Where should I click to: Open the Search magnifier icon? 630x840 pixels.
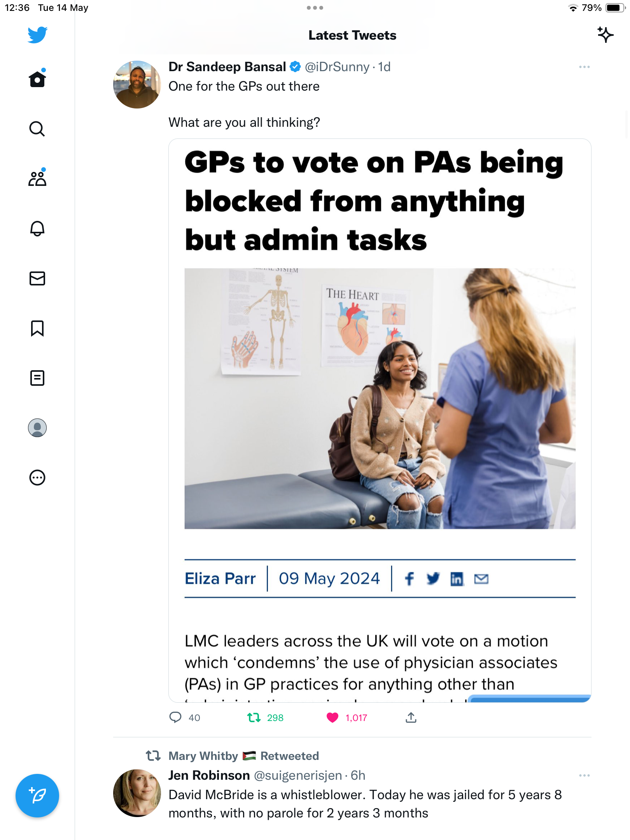37,129
